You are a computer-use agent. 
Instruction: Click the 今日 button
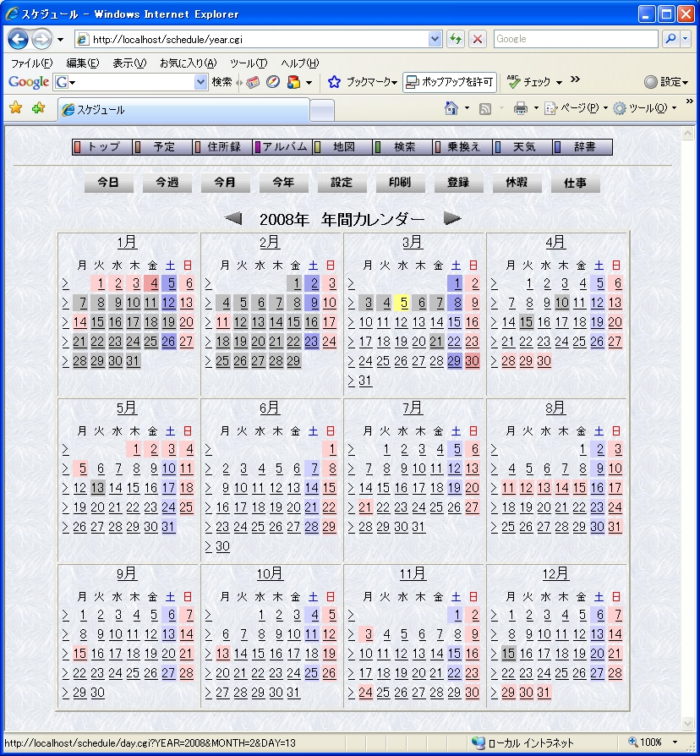108,183
